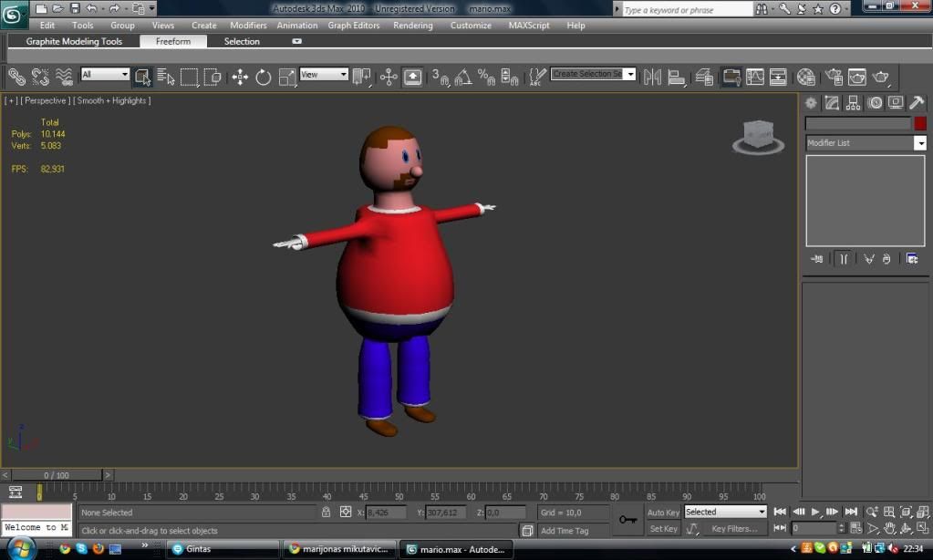Screen dimensions: 933x560
Task: Activate the Select and Move tool
Action: 240,77
